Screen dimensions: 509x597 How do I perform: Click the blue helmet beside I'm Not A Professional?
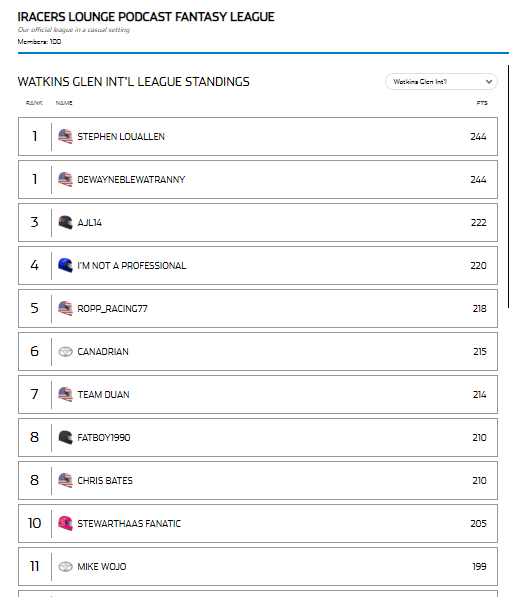coord(65,265)
